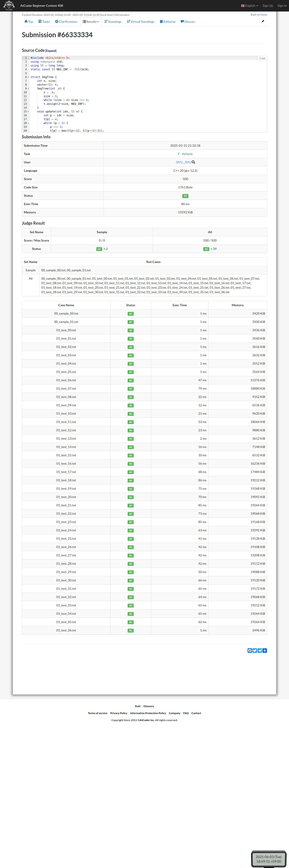The image size is (289, 868).
Task: Share submission on Facebook
Action: pyautogui.click(x=250, y=650)
